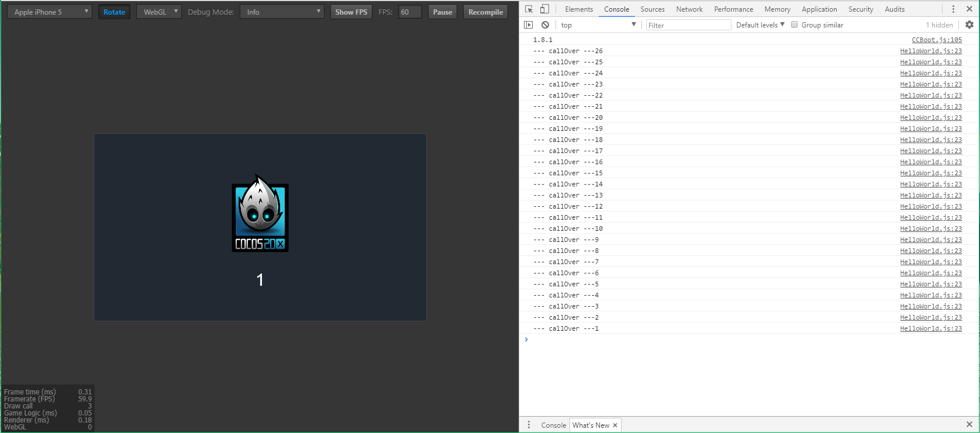The image size is (980, 433).
Task: Select the drawer Console tab
Action: (553, 425)
